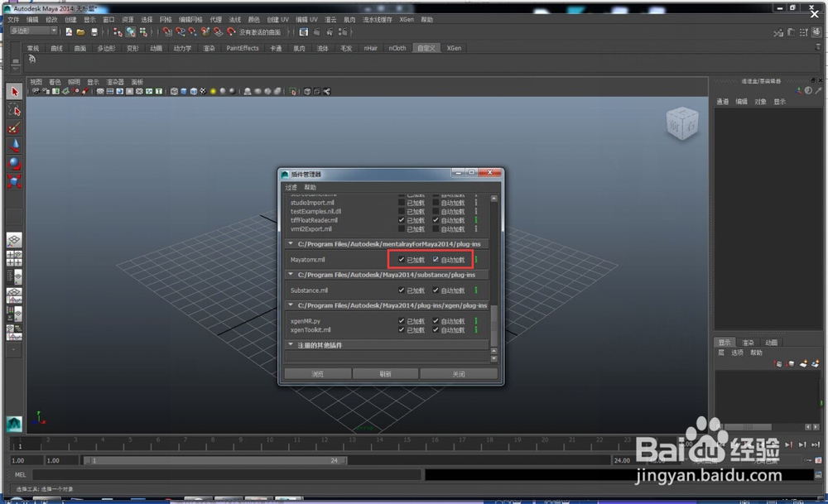Select by hierarchy mode icon
828x504 pixels.
tap(118, 32)
